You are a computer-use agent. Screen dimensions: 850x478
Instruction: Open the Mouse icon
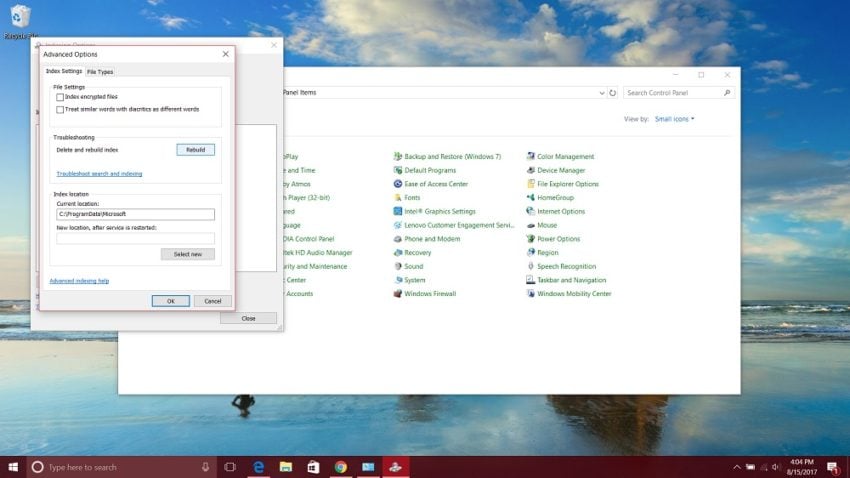tap(530, 225)
